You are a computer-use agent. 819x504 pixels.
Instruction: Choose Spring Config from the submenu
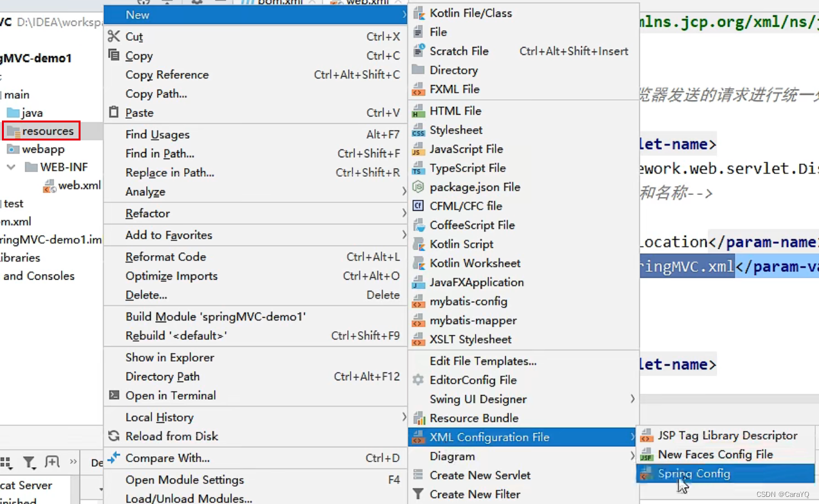point(726,474)
